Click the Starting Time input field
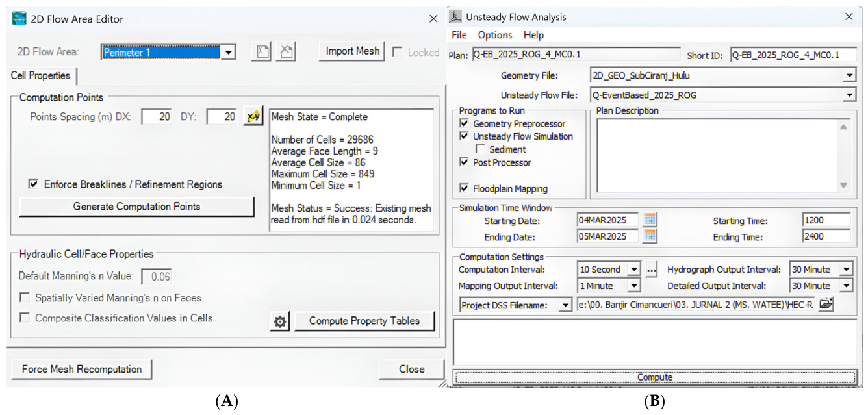Screen dimensions: 868x415 (x=826, y=221)
